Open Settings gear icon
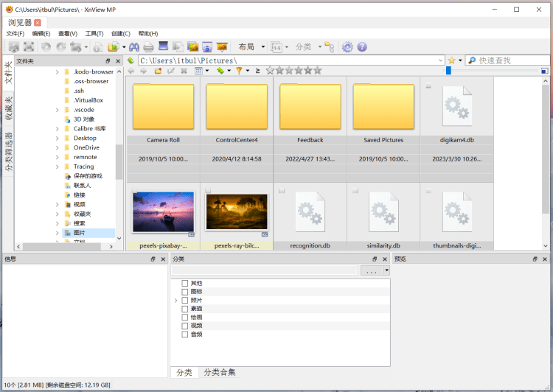 (x=347, y=47)
